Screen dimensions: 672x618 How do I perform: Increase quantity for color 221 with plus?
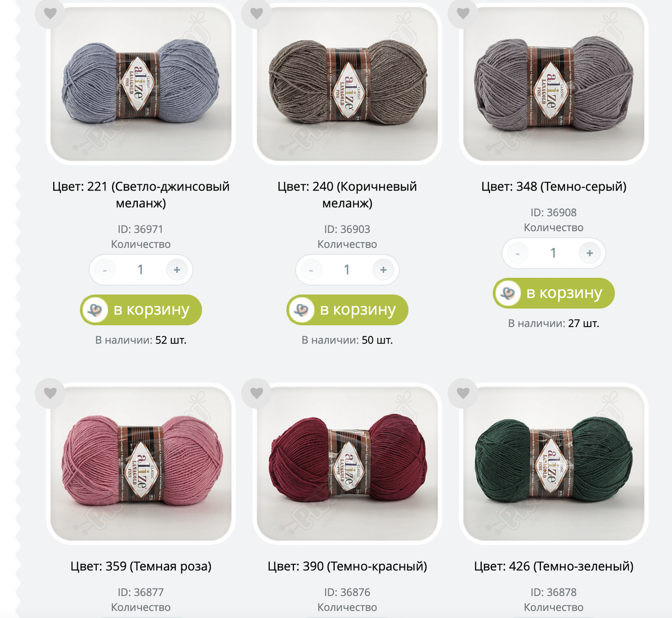(177, 270)
